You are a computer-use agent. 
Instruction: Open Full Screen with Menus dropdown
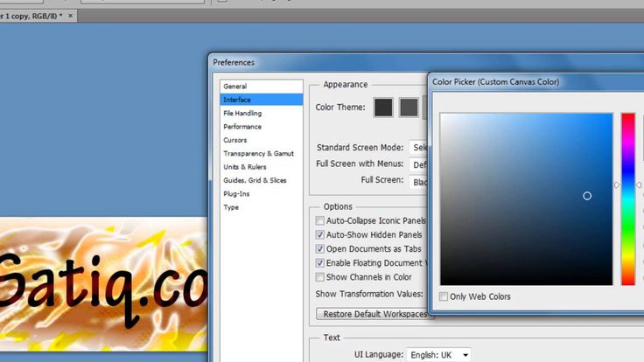(x=418, y=164)
